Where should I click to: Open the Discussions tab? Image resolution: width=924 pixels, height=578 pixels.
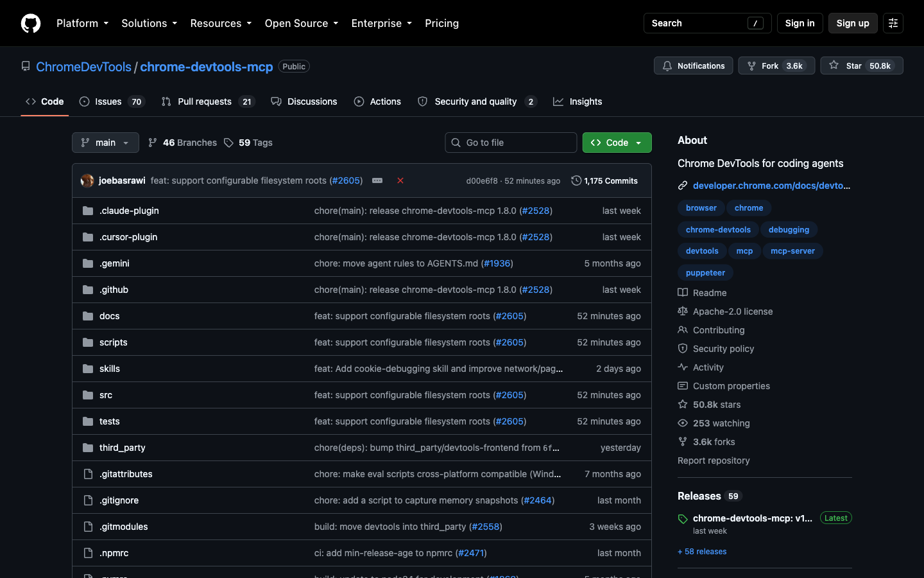(x=304, y=101)
